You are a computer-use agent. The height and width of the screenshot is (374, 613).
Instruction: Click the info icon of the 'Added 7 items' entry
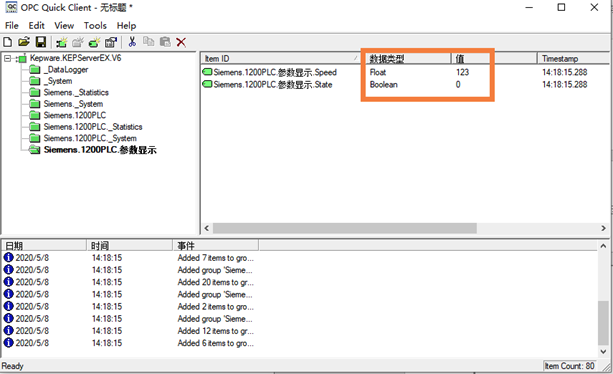coord(8,258)
